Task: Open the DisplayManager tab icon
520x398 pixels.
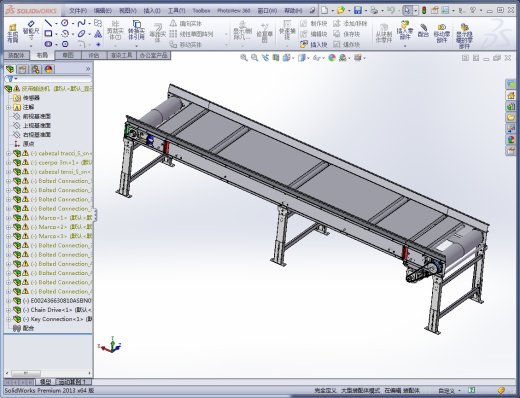Action: pyautogui.click(x=49, y=69)
